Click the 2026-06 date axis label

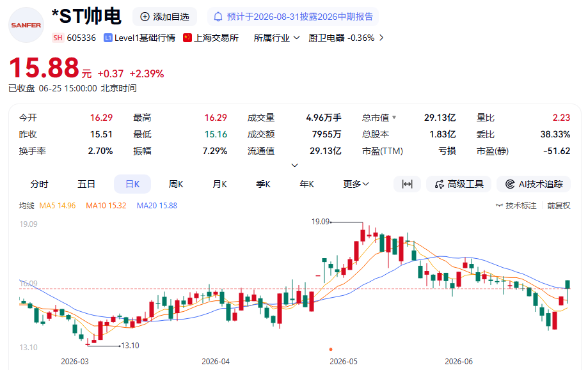[x=459, y=362]
